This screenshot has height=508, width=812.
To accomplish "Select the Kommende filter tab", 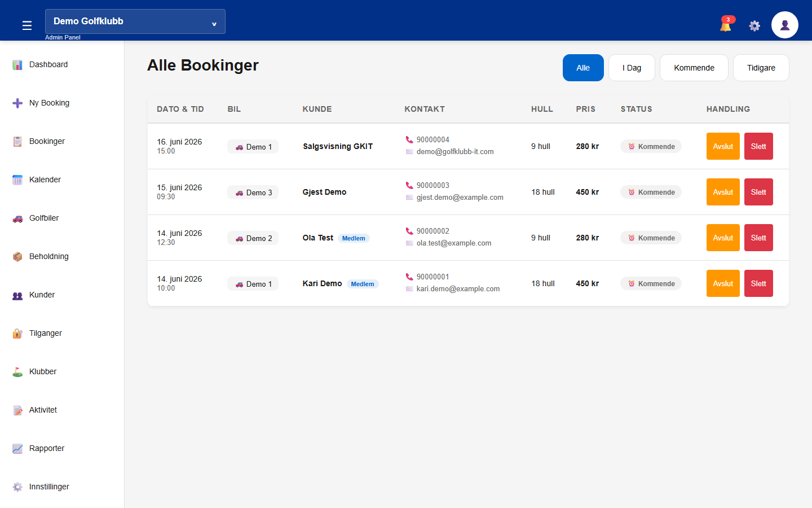I will [694, 68].
